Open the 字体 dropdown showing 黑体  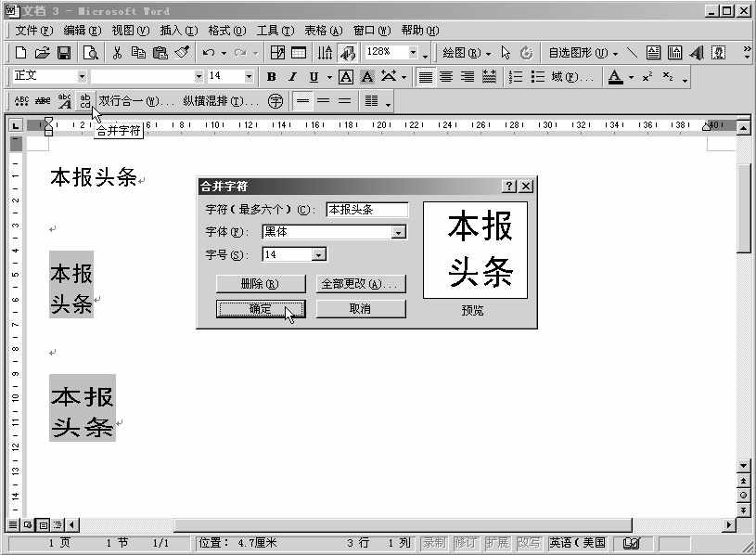(399, 232)
